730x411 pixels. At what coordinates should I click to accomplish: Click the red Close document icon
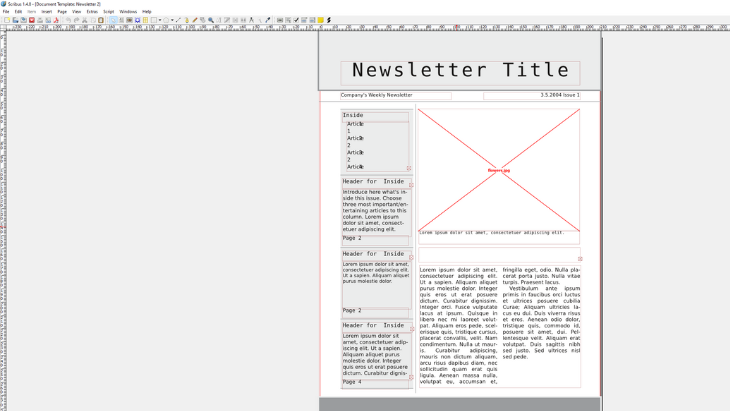click(x=32, y=20)
